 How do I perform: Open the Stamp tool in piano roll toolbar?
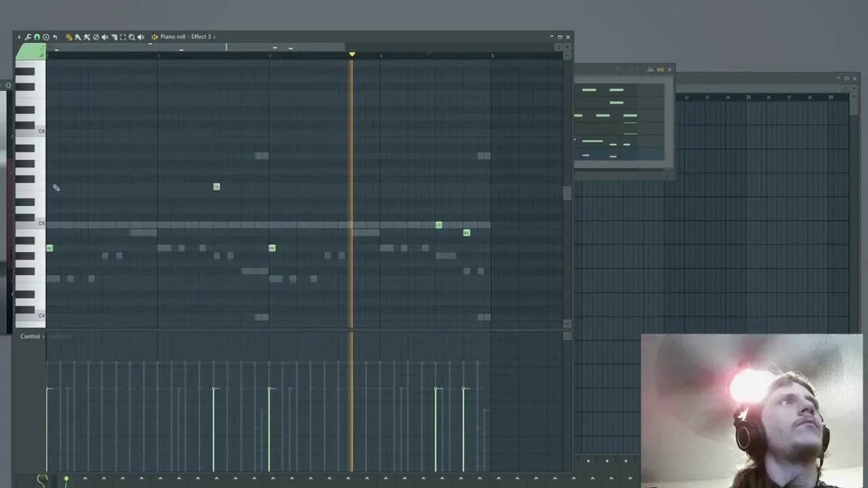(x=45, y=37)
